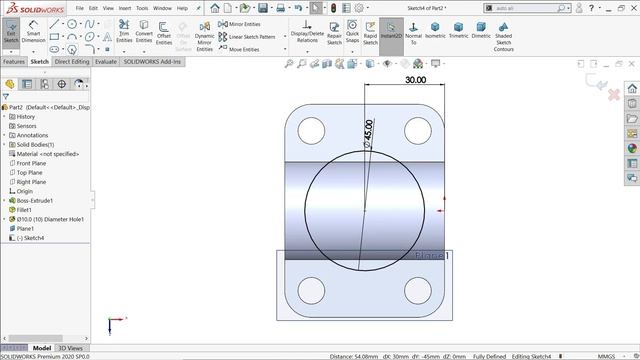Open Display/Delete Relations
Viewport: 640px width, 360px height.
307,31
